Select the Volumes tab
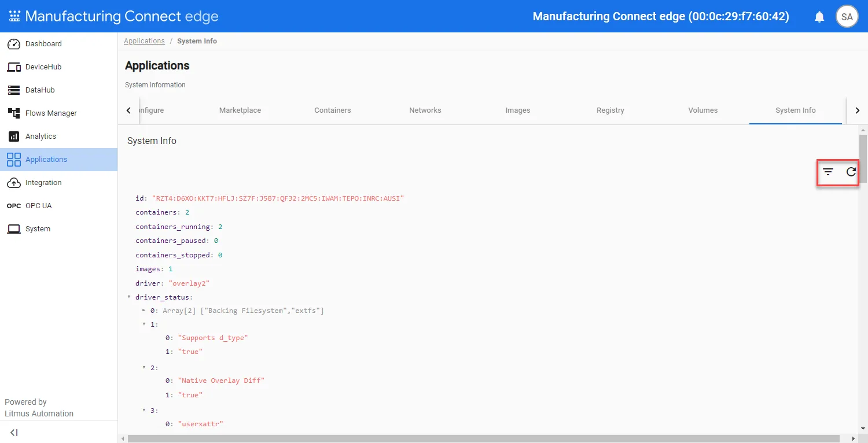Viewport: 868px width, 443px height. click(x=703, y=110)
